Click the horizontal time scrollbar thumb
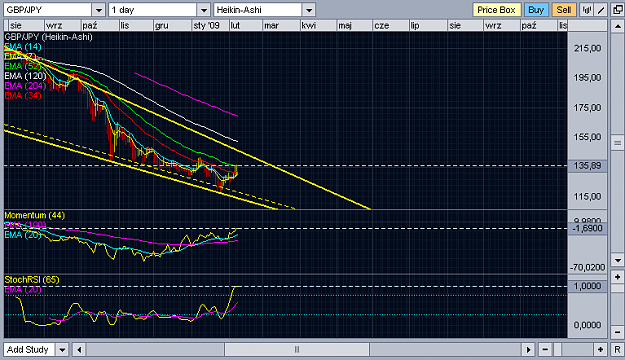The width and height of the screenshot is (625, 360). [x=297, y=350]
